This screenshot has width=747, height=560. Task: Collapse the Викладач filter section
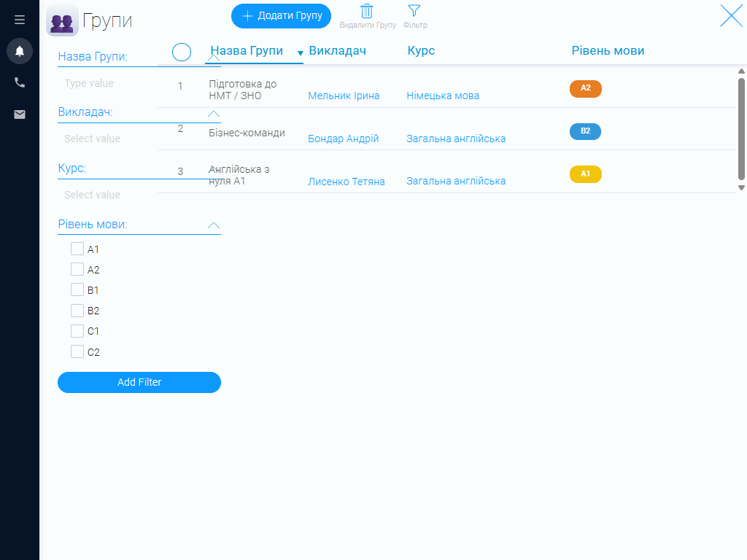click(214, 114)
